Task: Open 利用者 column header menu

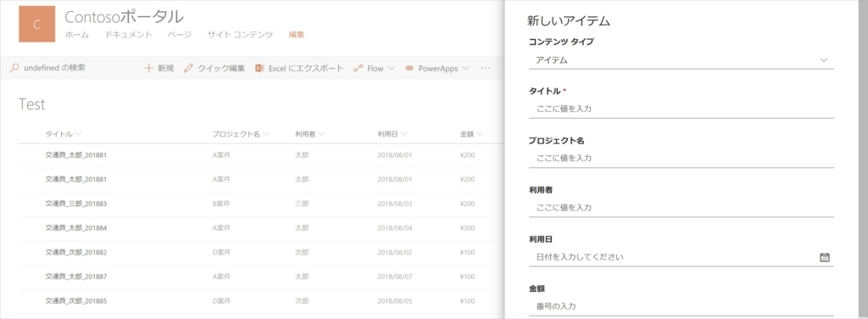Action: 310,134
